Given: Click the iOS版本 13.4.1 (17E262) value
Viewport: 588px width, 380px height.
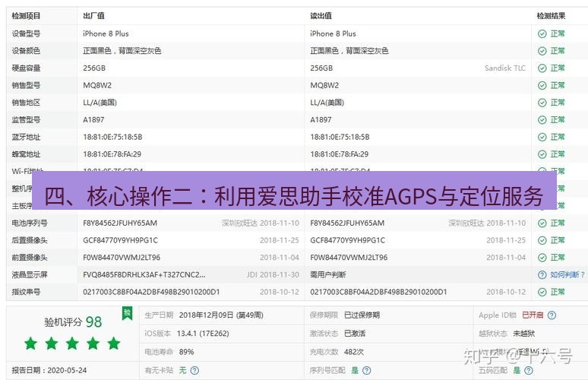Looking at the screenshot, I should click(203, 334).
